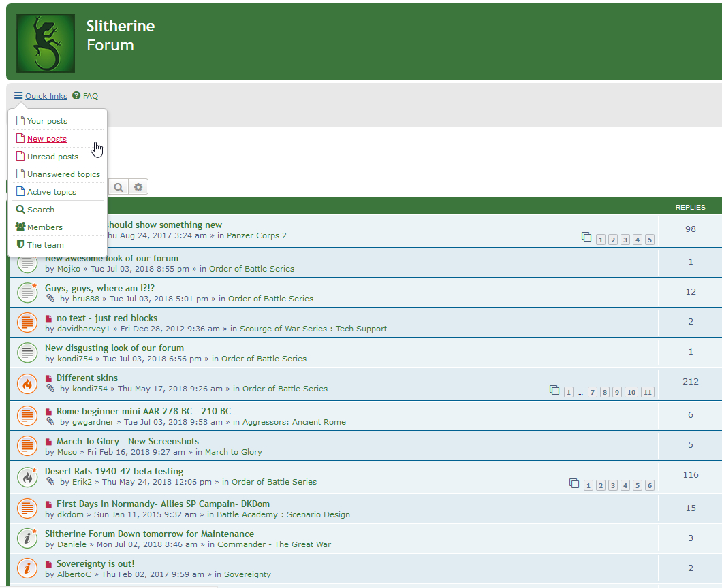Go to page 11 of 'Different skins'

[647, 393]
